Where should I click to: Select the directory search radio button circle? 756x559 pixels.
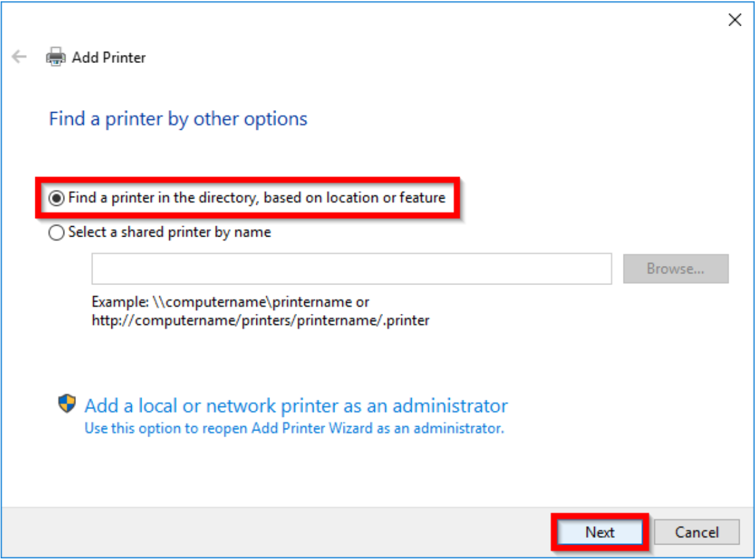tap(58, 198)
